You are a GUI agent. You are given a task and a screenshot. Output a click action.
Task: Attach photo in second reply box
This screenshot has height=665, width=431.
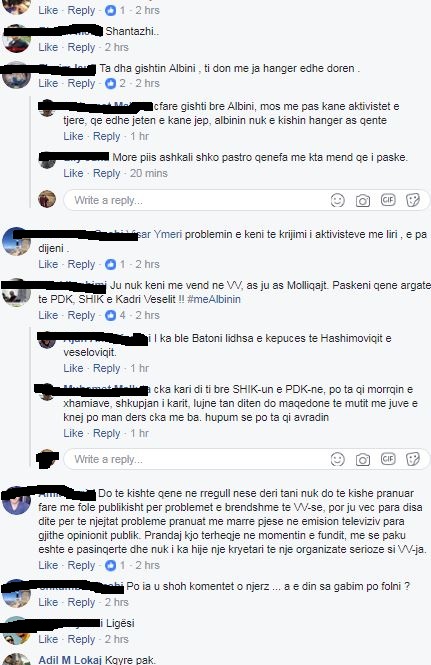coord(362,459)
